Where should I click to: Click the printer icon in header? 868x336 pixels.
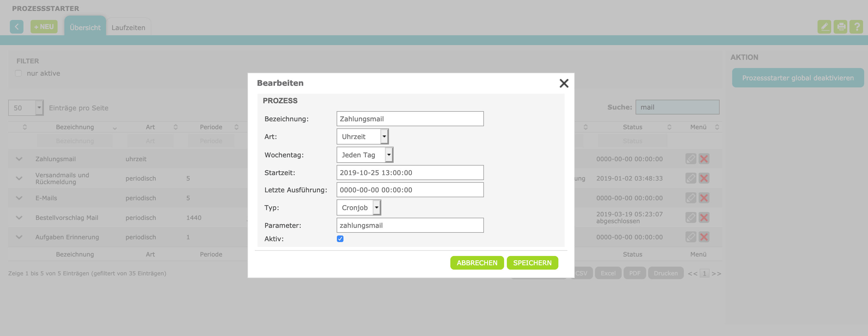(x=840, y=27)
